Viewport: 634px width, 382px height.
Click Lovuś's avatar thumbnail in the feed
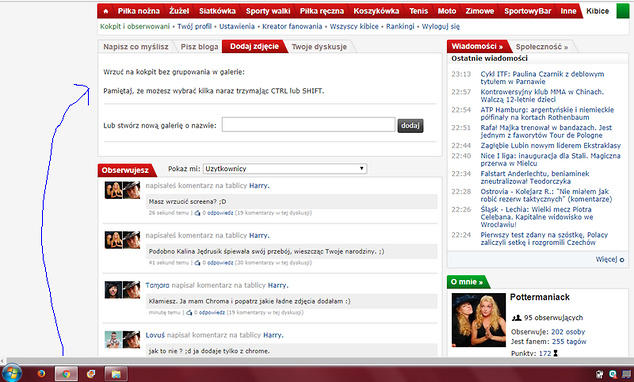coord(113,340)
